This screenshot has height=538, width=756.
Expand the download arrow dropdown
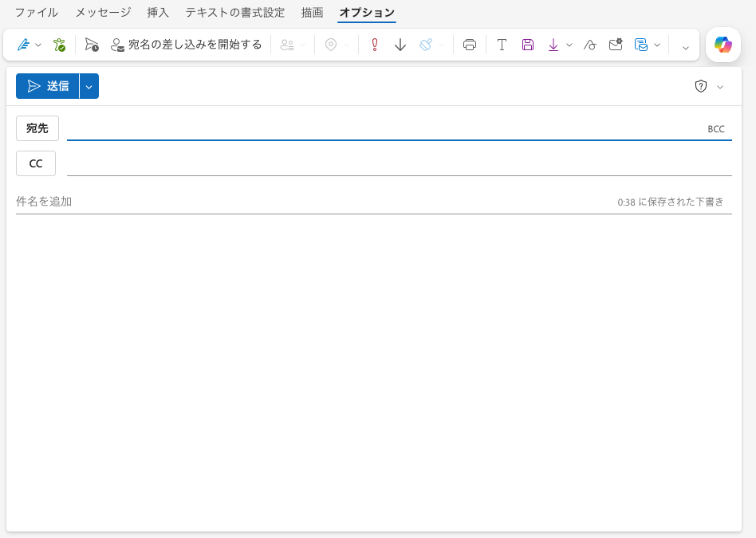pos(569,45)
